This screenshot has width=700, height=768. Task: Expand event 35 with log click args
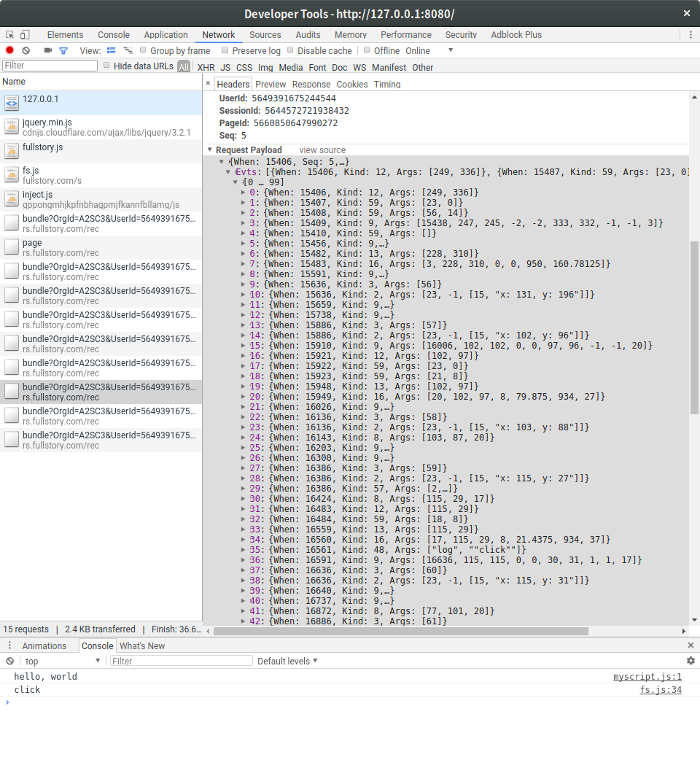pos(244,549)
